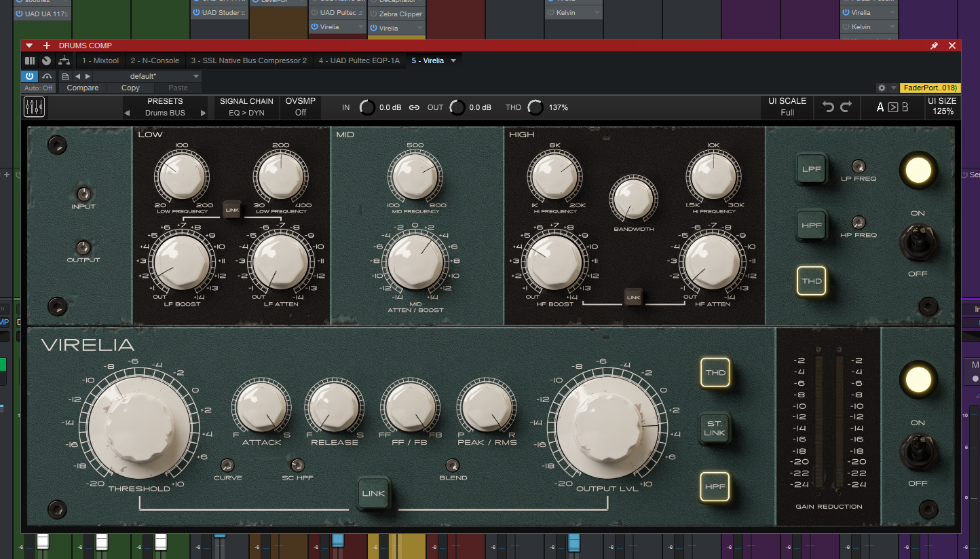Image resolution: width=980 pixels, height=559 pixels.
Task: Open the default* preset dropdown
Action: 147,76
